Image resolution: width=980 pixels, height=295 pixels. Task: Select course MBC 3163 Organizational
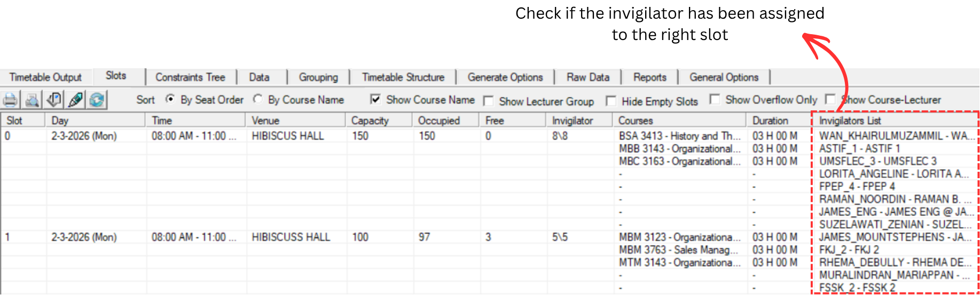coord(680,162)
